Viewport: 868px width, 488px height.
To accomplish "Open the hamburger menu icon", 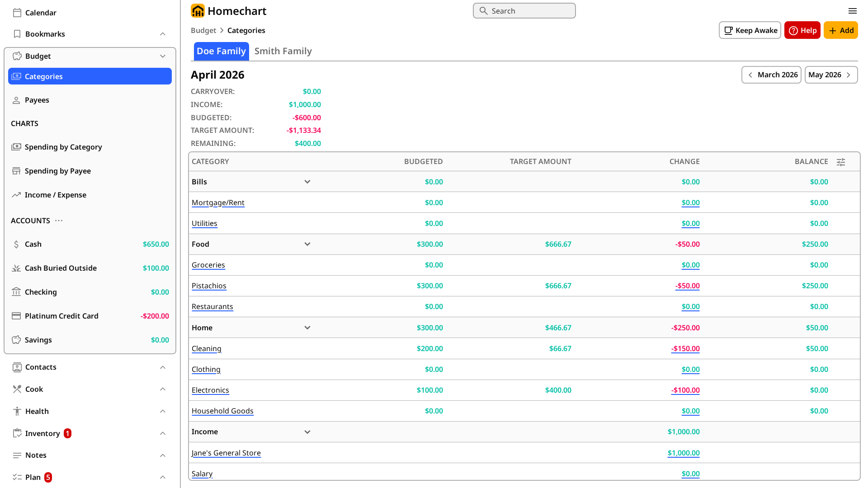I will 852,11.
